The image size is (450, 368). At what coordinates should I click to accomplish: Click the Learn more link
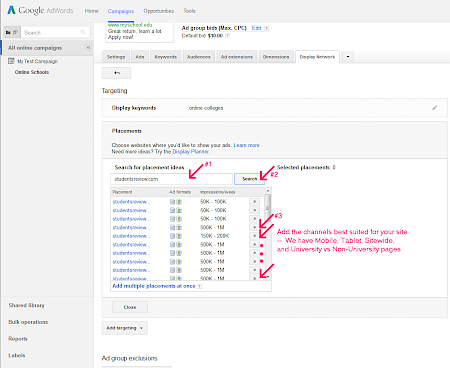[x=246, y=145]
